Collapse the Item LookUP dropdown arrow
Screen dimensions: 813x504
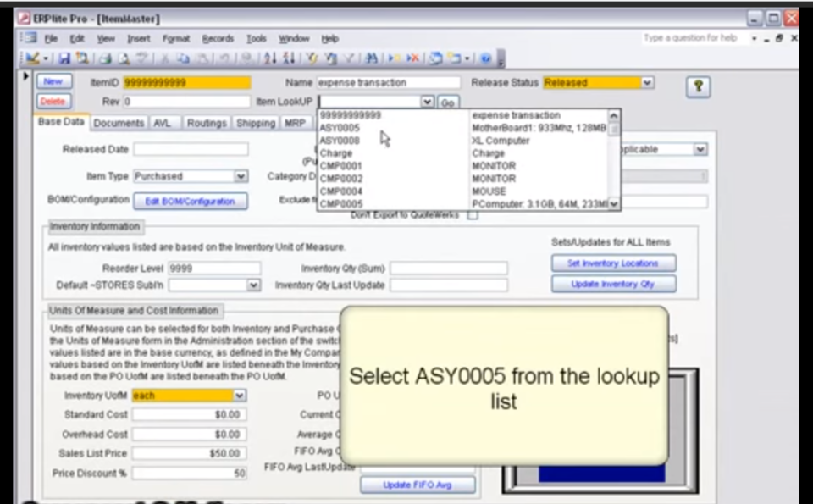[x=427, y=102]
